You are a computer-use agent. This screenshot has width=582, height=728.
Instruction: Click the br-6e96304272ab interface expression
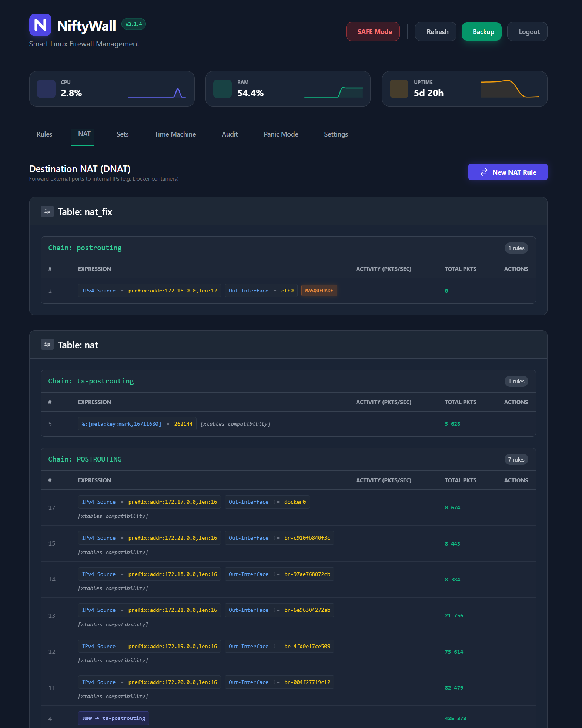click(280, 610)
